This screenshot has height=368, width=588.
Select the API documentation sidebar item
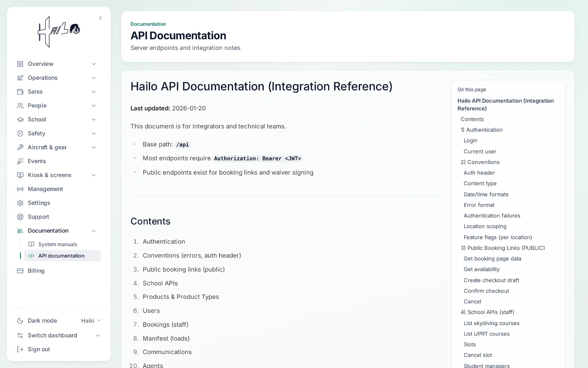coord(62,256)
